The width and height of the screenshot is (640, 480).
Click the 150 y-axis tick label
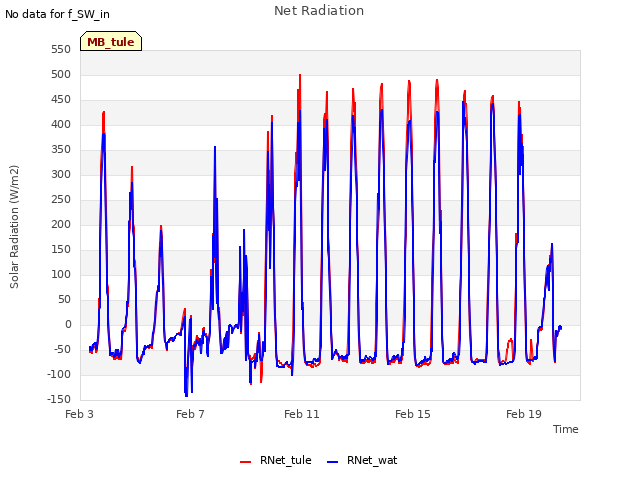click(61, 249)
